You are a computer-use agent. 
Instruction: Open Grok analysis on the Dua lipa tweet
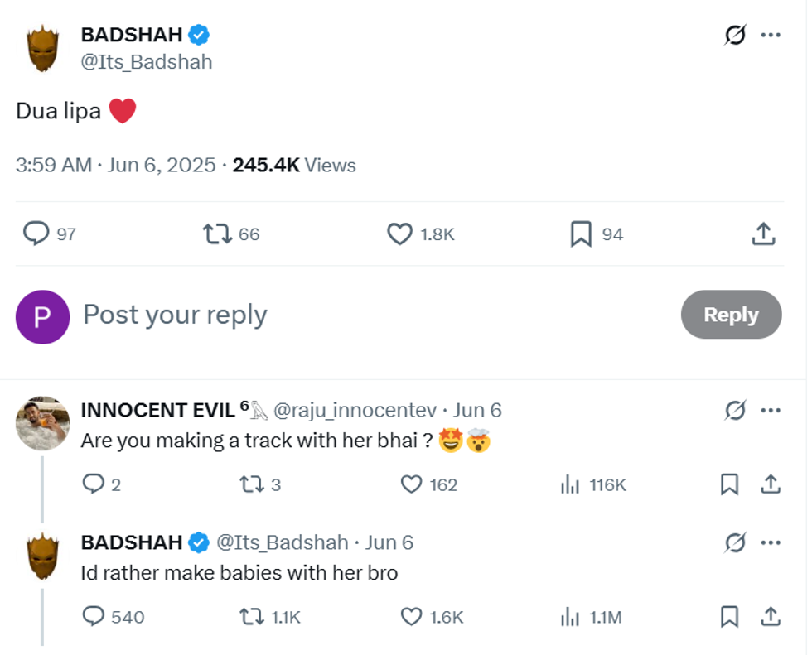[733, 35]
